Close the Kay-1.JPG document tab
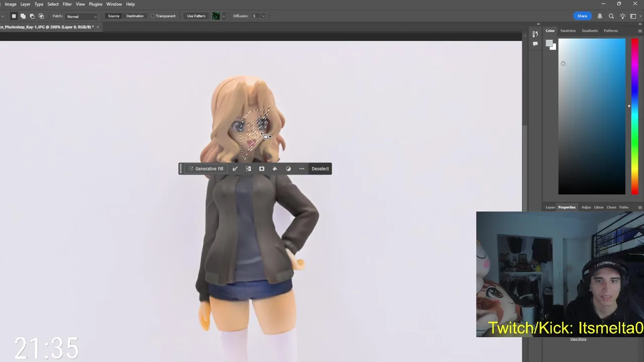The height and width of the screenshot is (362, 644). 98,27
